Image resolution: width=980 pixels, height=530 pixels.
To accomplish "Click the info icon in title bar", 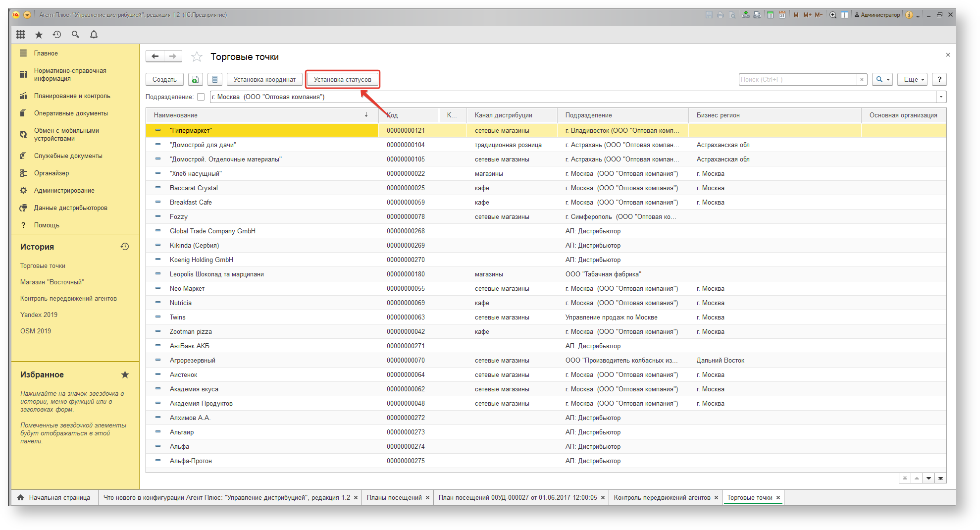I will [909, 15].
